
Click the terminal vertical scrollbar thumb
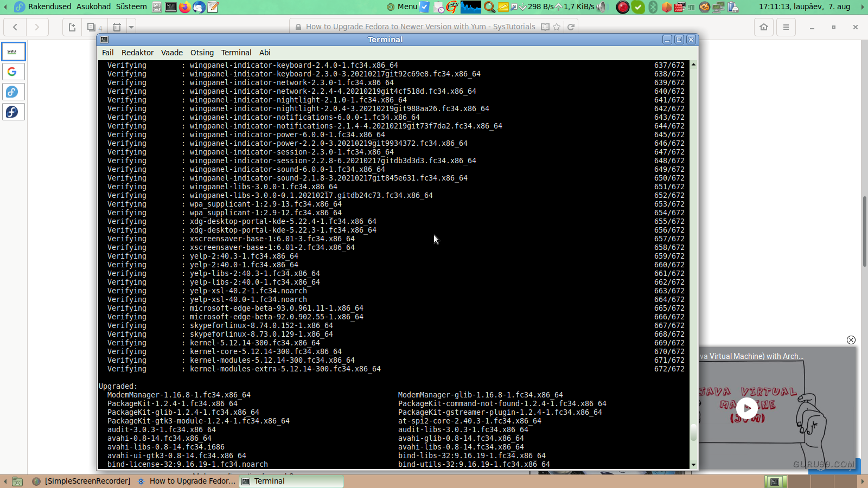pyautogui.click(x=693, y=432)
